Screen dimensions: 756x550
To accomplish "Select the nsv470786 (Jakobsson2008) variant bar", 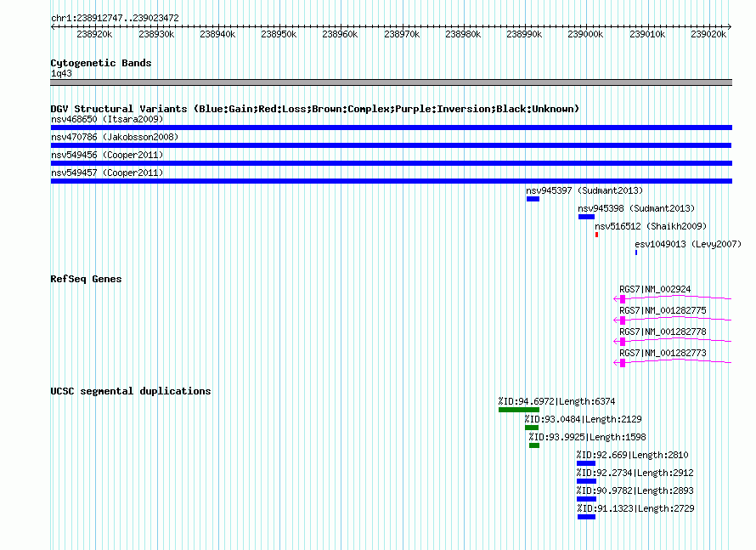I will [391, 145].
